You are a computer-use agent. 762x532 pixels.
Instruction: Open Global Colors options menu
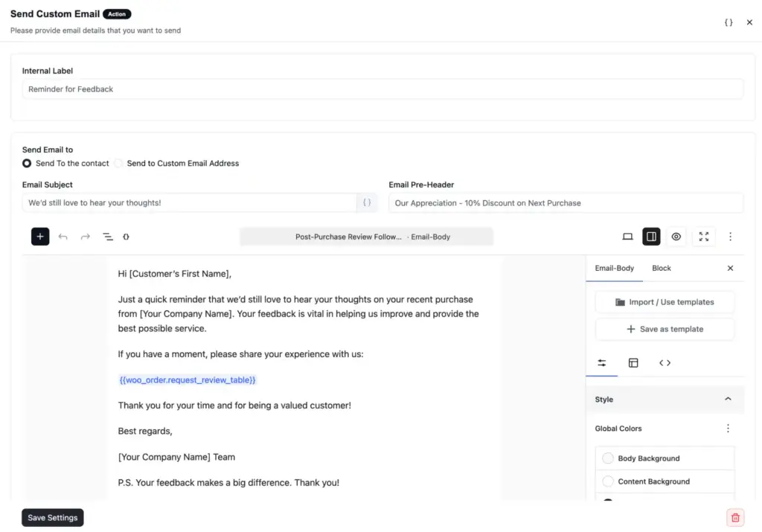tap(728, 428)
